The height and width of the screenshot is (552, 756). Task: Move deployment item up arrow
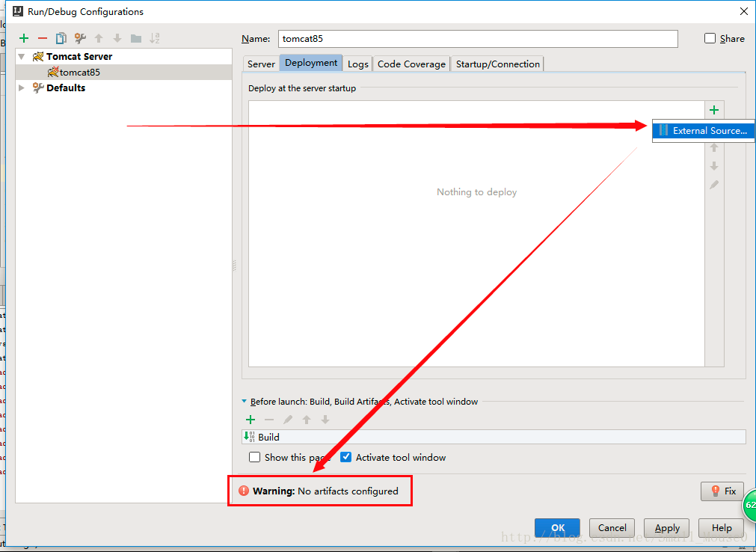(714, 148)
